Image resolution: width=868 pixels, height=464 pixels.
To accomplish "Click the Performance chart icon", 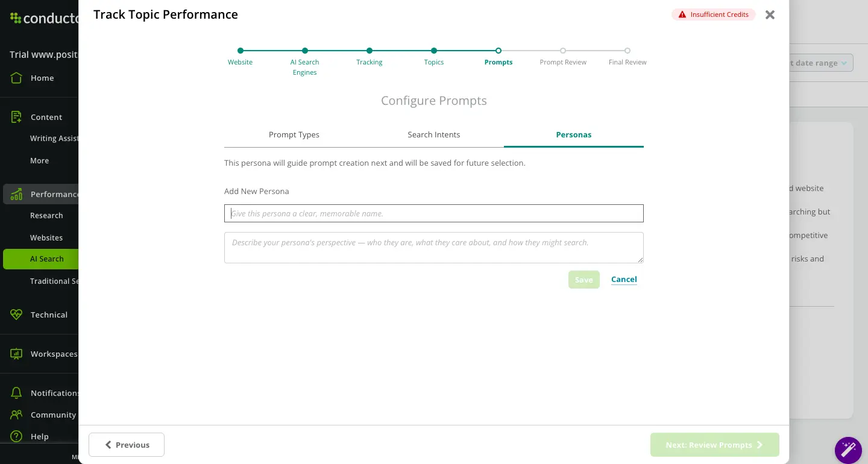I will click(x=16, y=194).
